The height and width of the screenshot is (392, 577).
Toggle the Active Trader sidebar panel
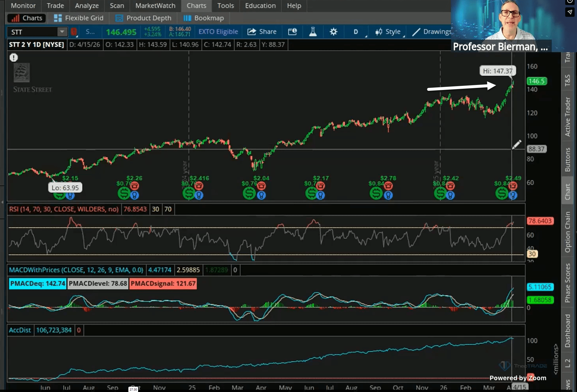click(567, 117)
